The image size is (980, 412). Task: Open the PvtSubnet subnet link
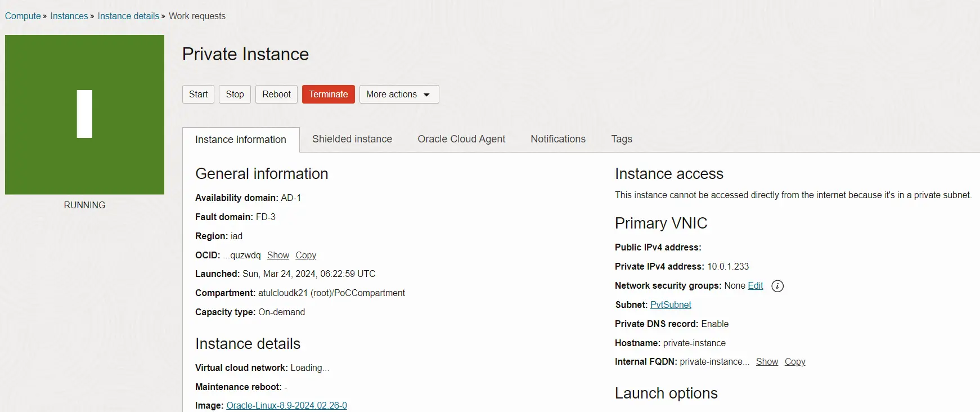click(x=670, y=305)
